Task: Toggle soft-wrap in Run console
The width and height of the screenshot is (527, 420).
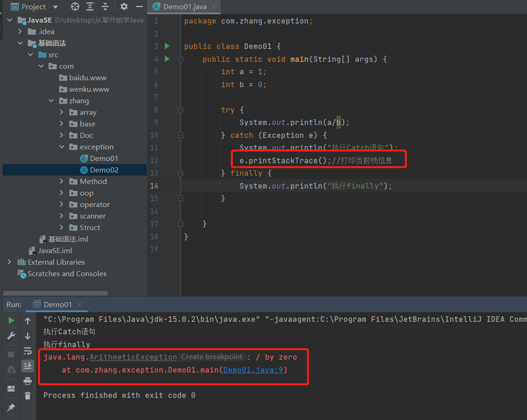Action: [x=28, y=351]
